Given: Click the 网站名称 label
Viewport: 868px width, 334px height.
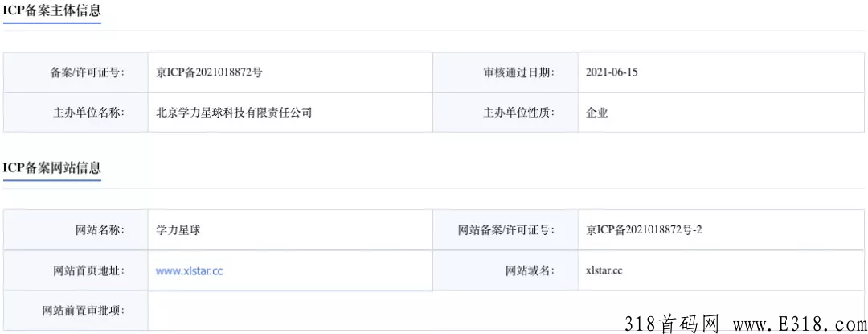Looking at the screenshot, I should [100, 230].
